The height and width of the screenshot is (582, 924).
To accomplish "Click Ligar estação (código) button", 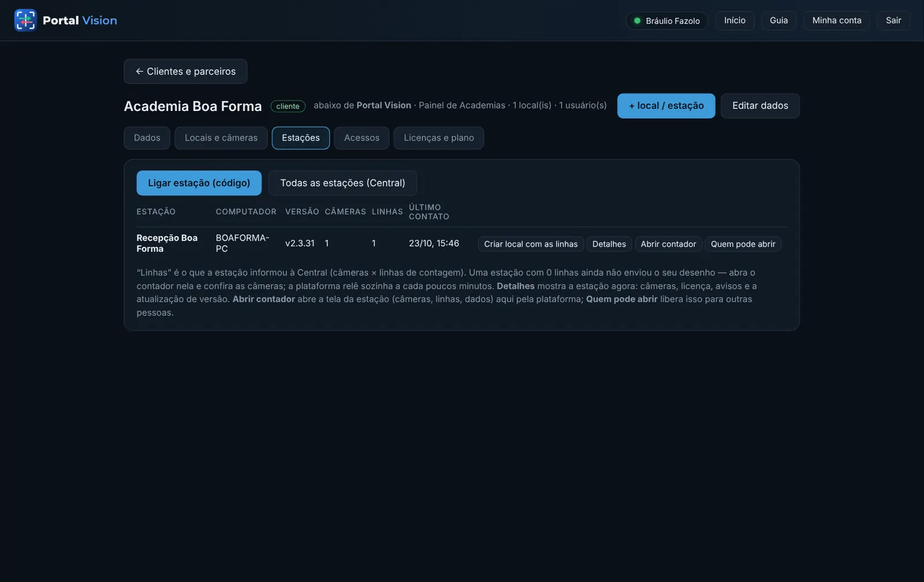I will 199,183.
